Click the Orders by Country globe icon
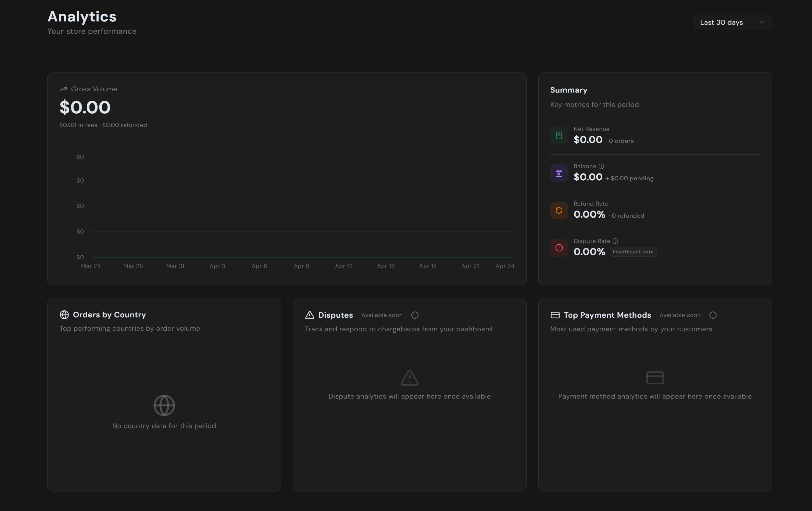The height and width of the screenshot is (511, 812). click(x=64, y=315)
